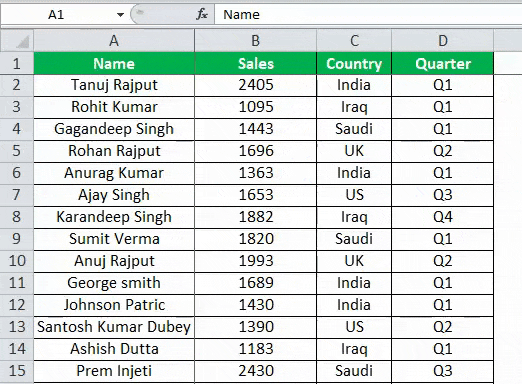Click sales value 1095
The width and height of the screenshot is (522, 384).
(256, 107)
